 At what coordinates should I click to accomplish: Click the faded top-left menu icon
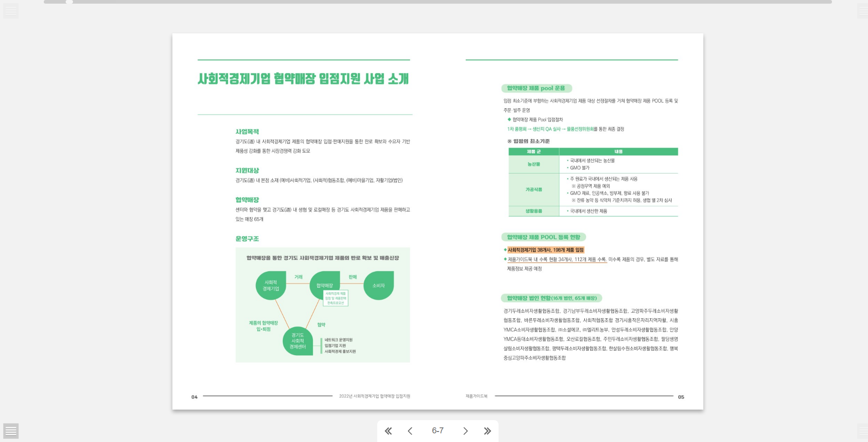coord(11,11)
